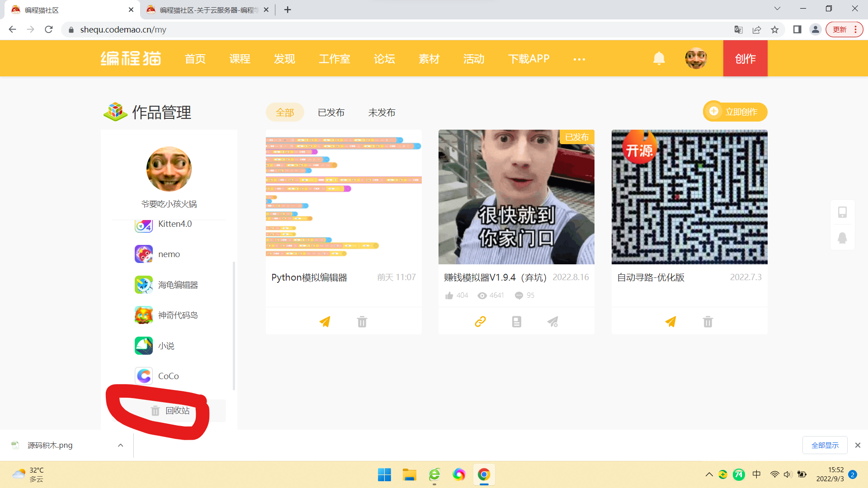The width and height of the screenshot is (868, 488).
Task: Switch to the 已发布 filter tab
Action: pyautogui.click(x=331, y=113)
